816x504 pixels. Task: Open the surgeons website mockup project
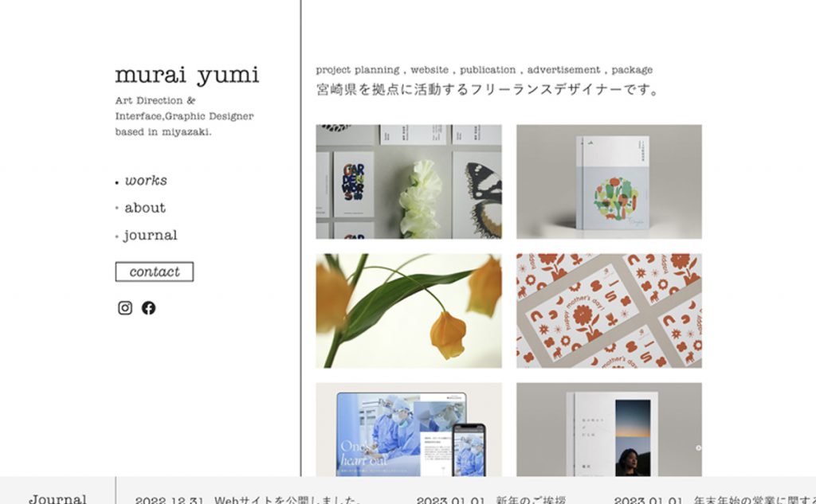tap(409, 430)
